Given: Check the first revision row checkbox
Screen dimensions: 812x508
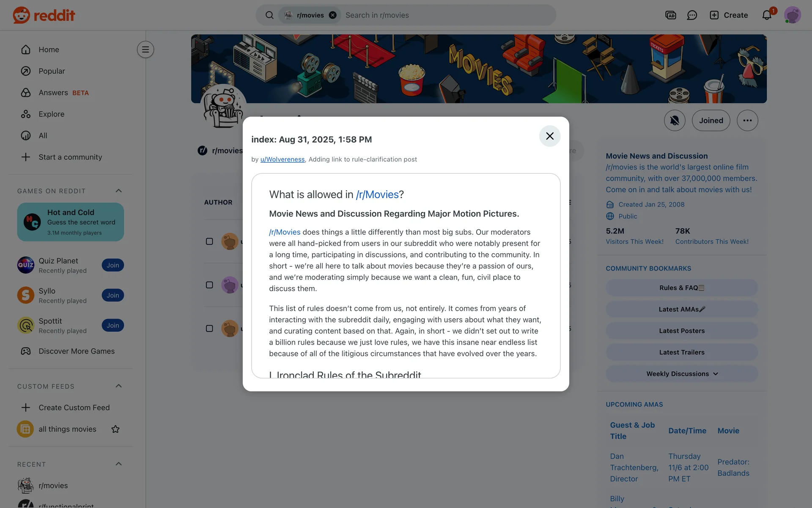Looking at the screenshot, I should (x=209, y=241).
